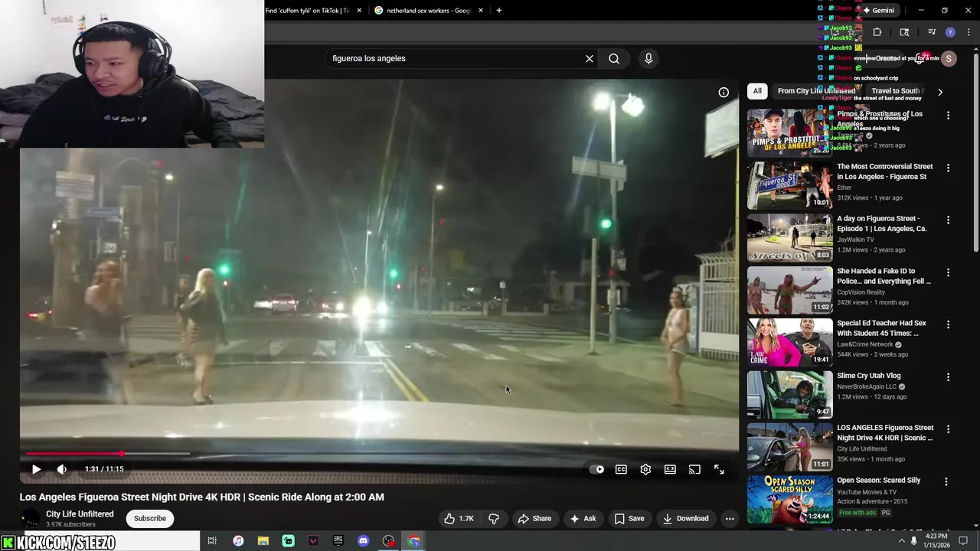Open the City Life Unfiltered channel avatar
The height and width of the screenshot is (551, 980).
point(30,518)
